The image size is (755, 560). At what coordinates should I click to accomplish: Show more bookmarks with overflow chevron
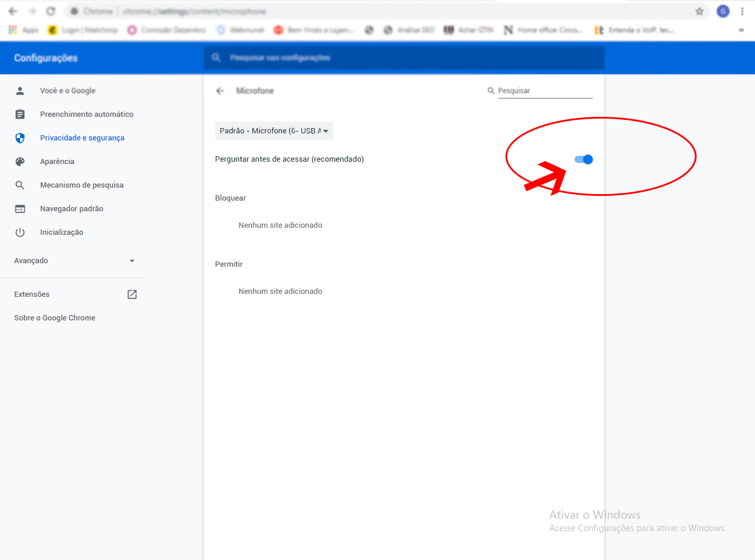coord(741,30)
